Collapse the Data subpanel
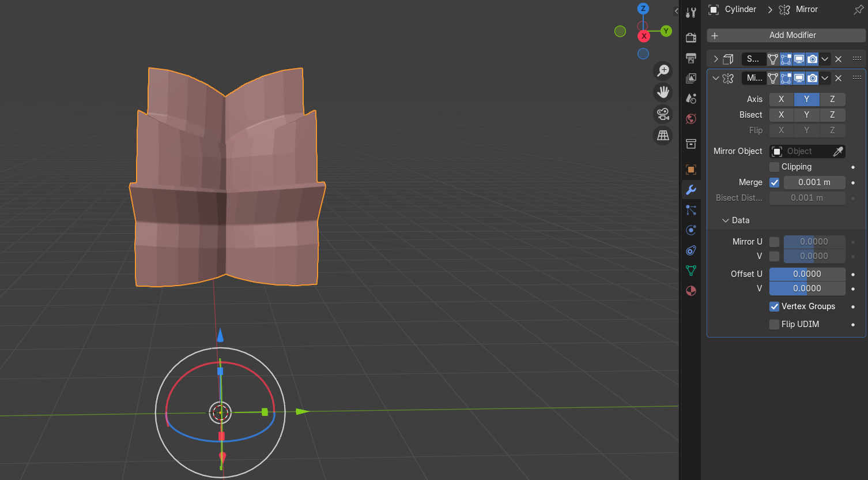The image size is (868, 480). click(725, 220)
